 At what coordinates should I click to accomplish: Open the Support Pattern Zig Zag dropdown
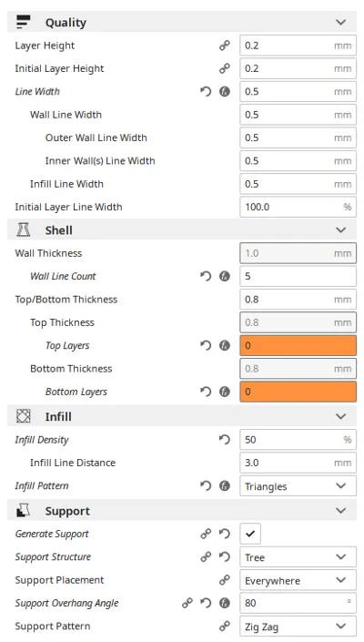298,626
